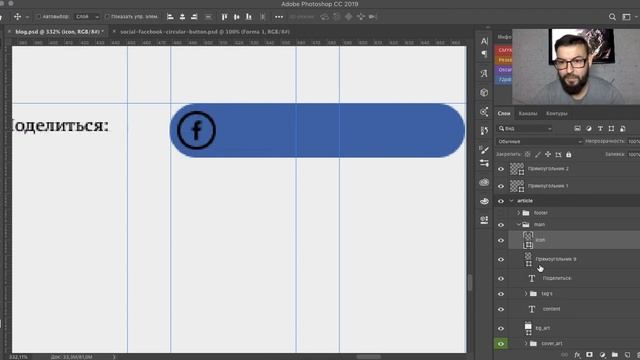Toggle the Автовыбор checkbox
This screenshot has width=640, height=360.
(x=39, y=17)
